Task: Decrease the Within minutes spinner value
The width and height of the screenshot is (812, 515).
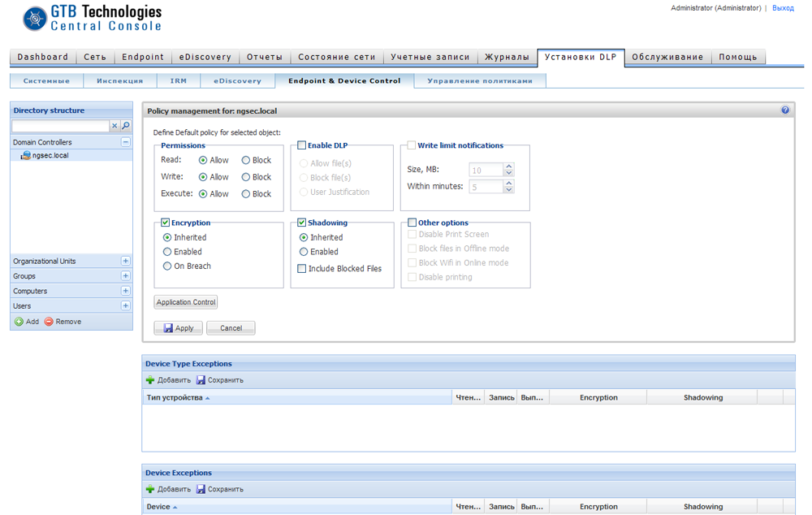Action: 508,189
